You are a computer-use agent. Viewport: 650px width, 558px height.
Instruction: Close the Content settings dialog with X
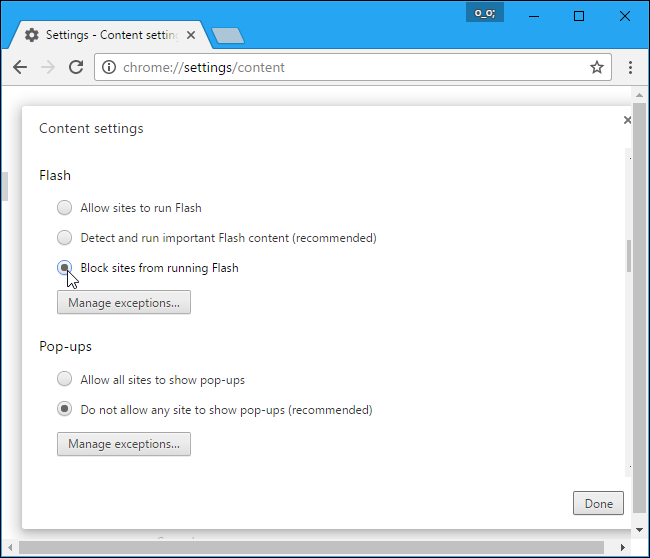627,120
